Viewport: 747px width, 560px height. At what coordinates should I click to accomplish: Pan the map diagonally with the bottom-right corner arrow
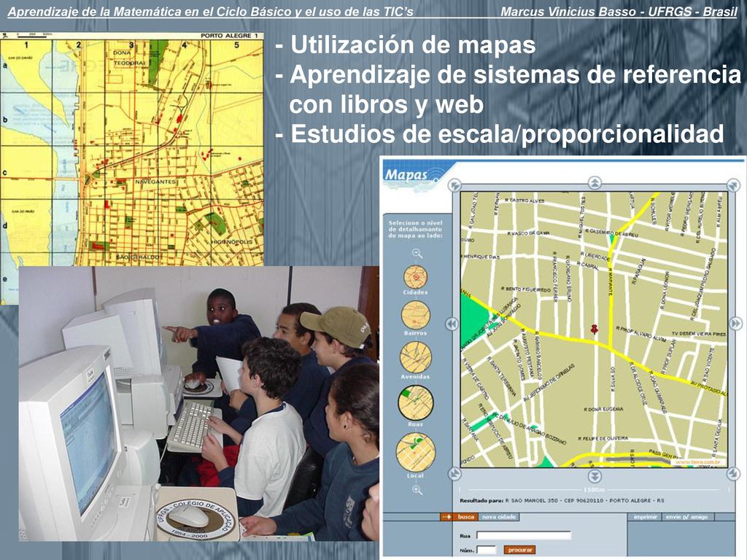point(733,474)
